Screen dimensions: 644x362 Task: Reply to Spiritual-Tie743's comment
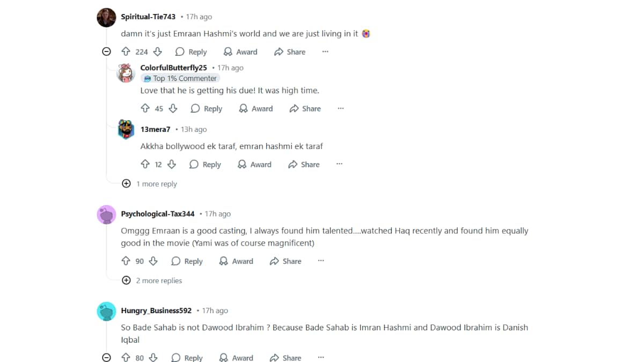click(x=191, y=51)
